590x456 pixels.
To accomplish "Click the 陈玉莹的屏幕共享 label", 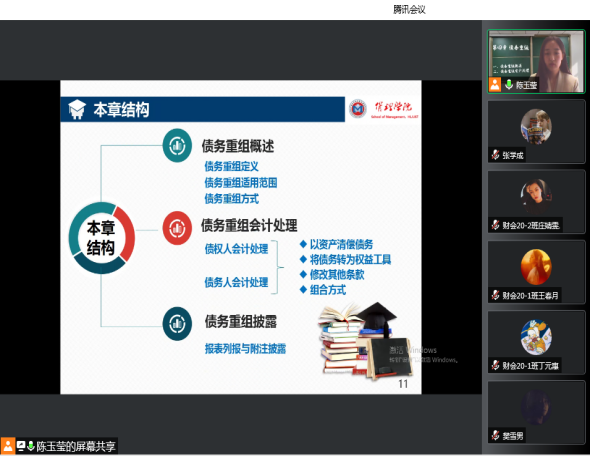I will pos(76,447).
